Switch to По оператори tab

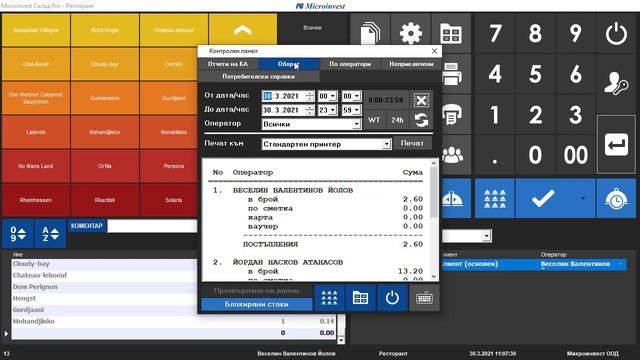coord(350,64)
